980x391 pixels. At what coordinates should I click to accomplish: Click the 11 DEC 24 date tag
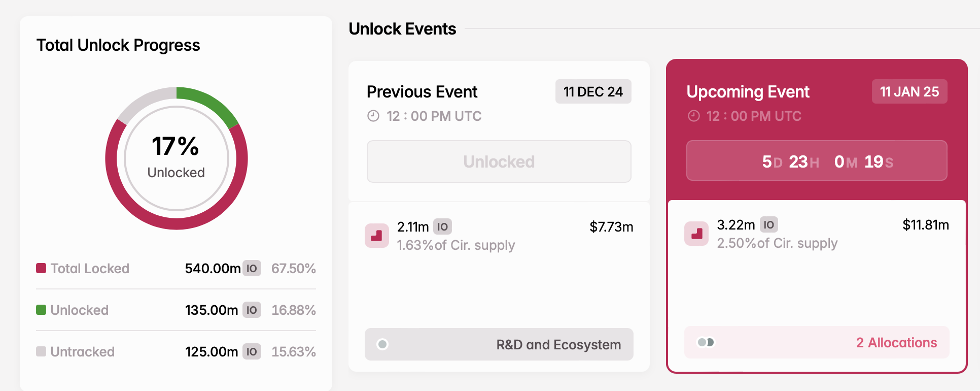tap(593, 92)
